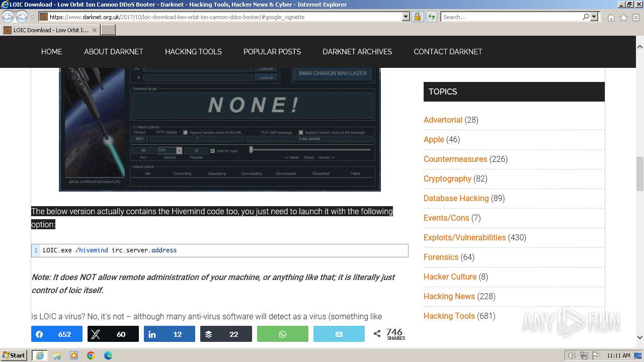This screenshot has width=644, height=362.
Task: Share via Buffer with 22 shares
Action: [x=226, y=334]
